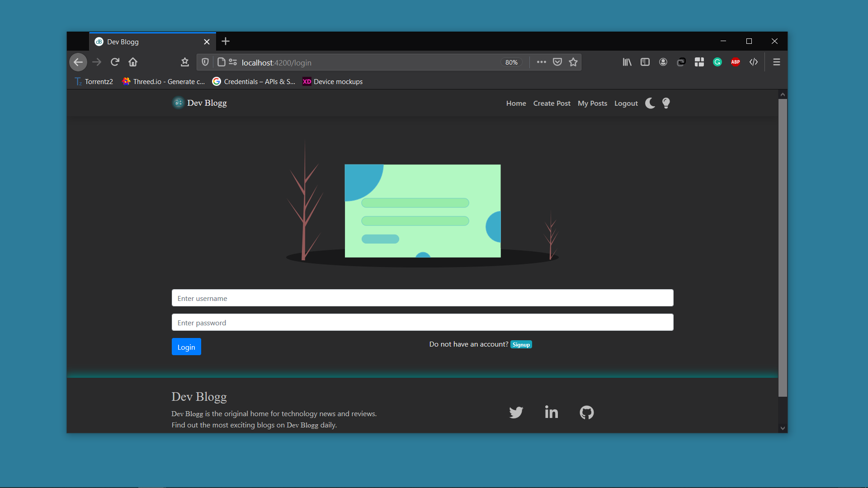Click the scrollbar down arrow
868x488 pixels.
[x=783, y=428]
